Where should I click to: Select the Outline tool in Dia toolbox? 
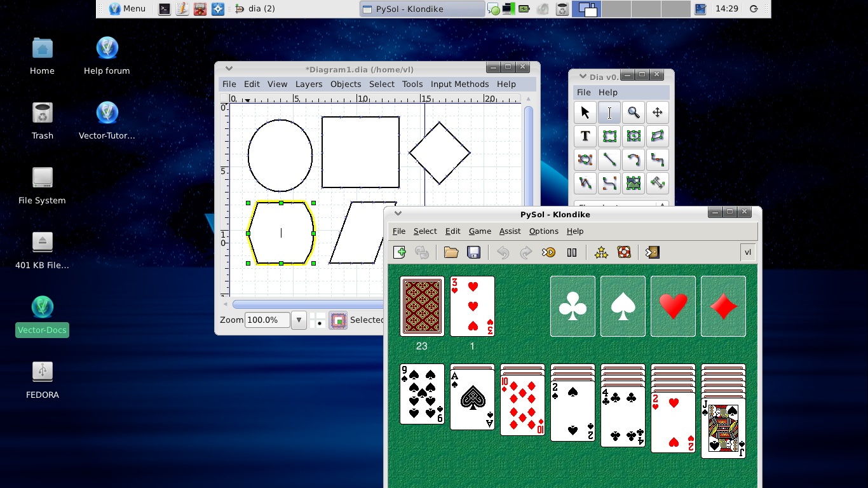point(658,183)
